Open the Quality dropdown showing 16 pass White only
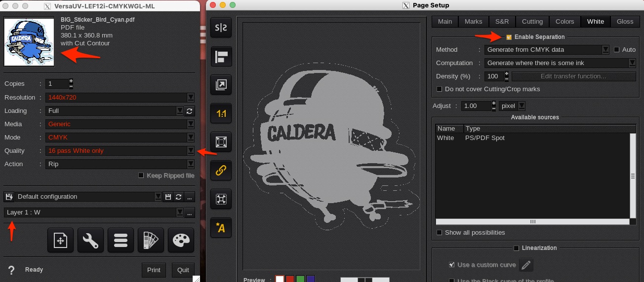 pyautogui.click(x=190, y=151)
